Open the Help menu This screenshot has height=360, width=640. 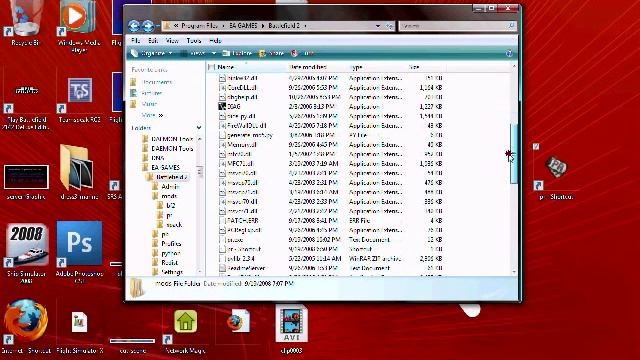pos(215,41)
